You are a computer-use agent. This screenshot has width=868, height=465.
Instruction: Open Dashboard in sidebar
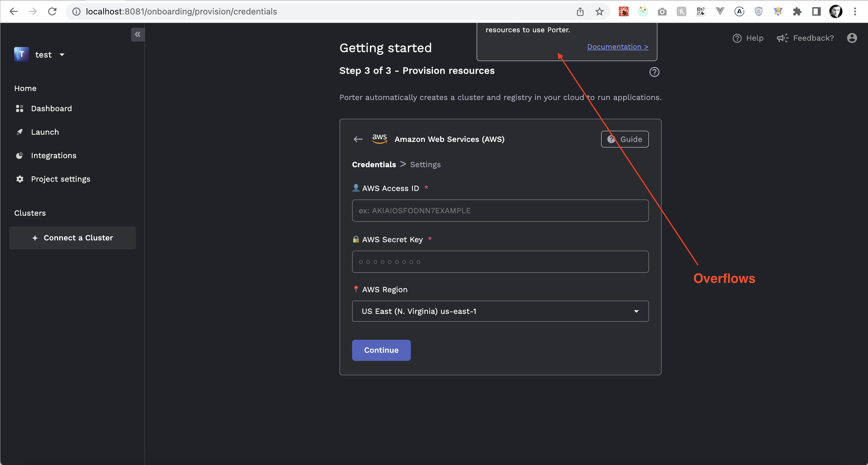pos(51,108)
